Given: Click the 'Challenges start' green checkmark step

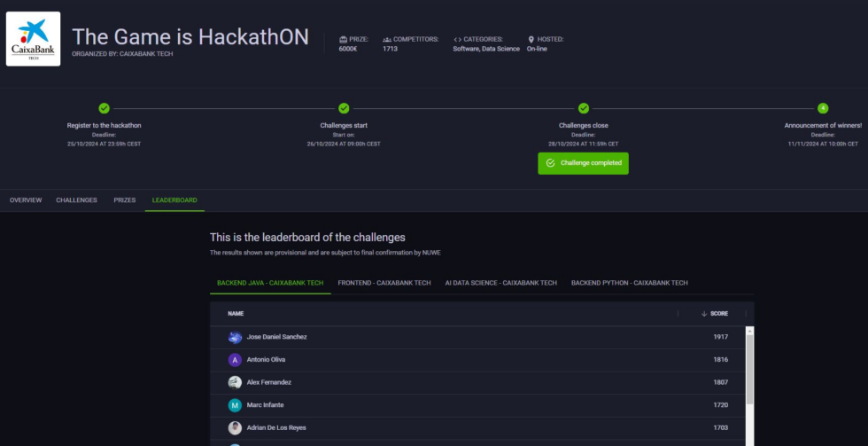Looking at the screenshot, I should [x=344, y=108].
